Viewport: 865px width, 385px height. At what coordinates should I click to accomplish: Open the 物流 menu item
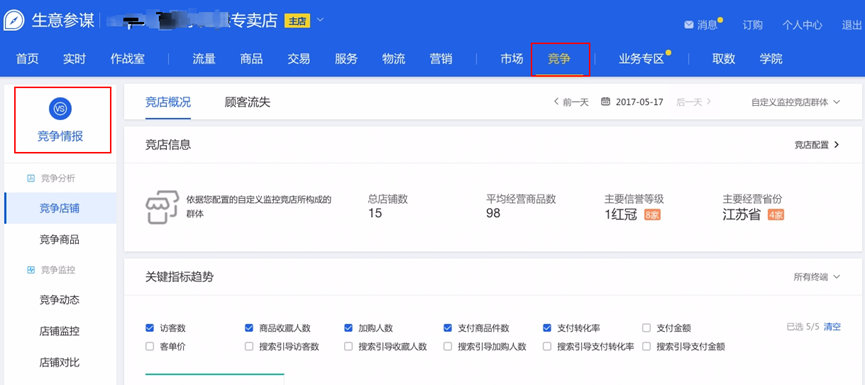393,59
